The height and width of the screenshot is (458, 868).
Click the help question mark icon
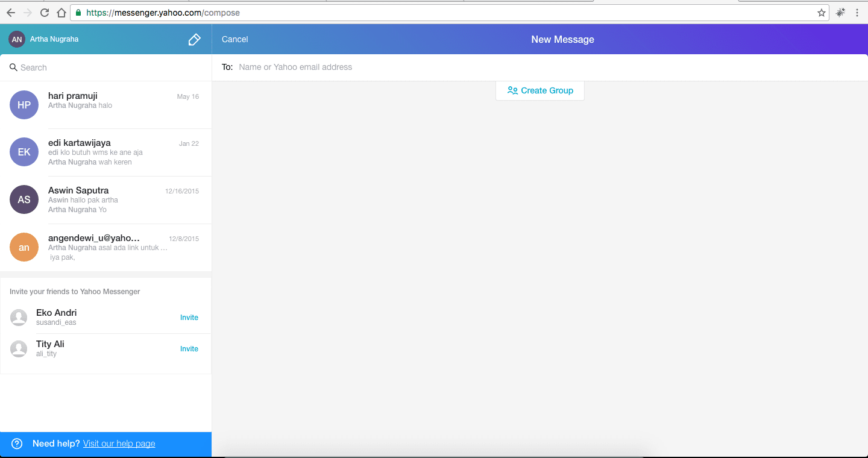coord(17,444)
